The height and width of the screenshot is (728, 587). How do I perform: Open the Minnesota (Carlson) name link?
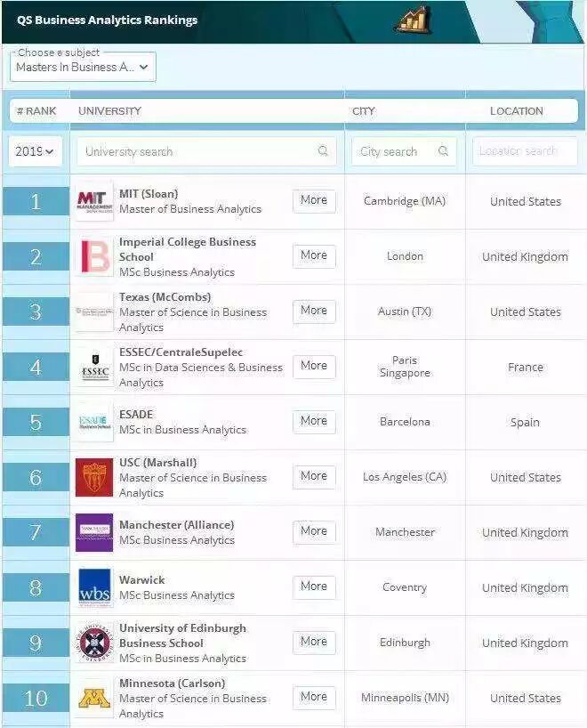[173, 684]
